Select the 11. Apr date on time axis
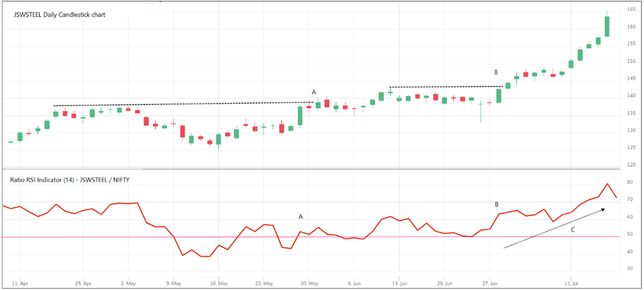 [x=20, y=282]
